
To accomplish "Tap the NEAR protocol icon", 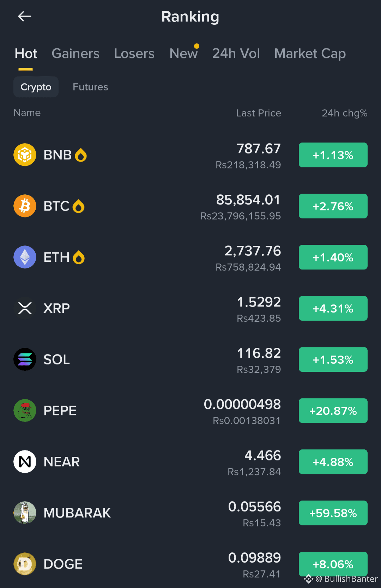I will pos(25,462).
